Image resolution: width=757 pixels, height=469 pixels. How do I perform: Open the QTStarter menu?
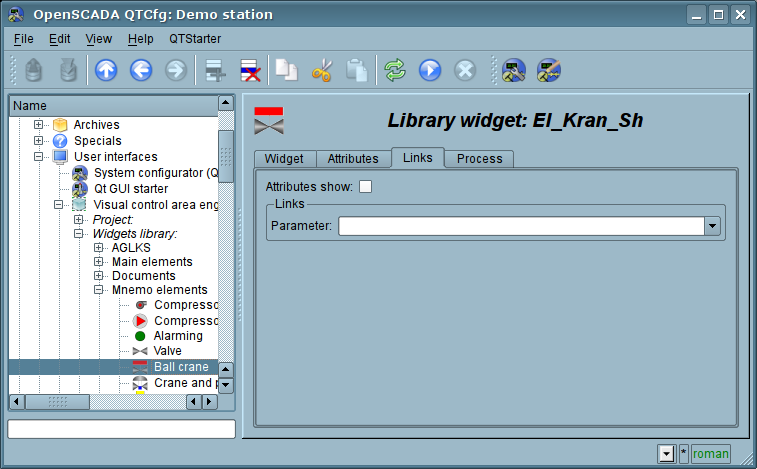click(x=195, y=38)
